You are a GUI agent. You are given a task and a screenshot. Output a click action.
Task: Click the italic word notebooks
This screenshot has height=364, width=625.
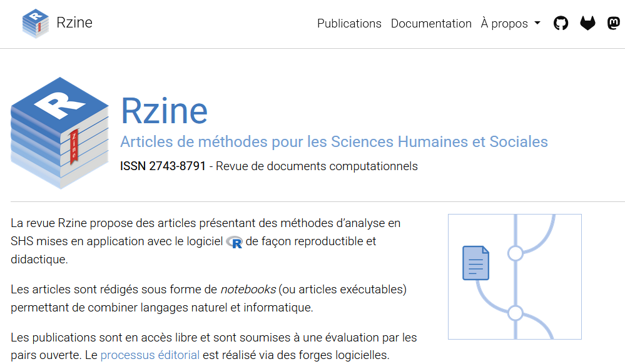tap(248, 290)
